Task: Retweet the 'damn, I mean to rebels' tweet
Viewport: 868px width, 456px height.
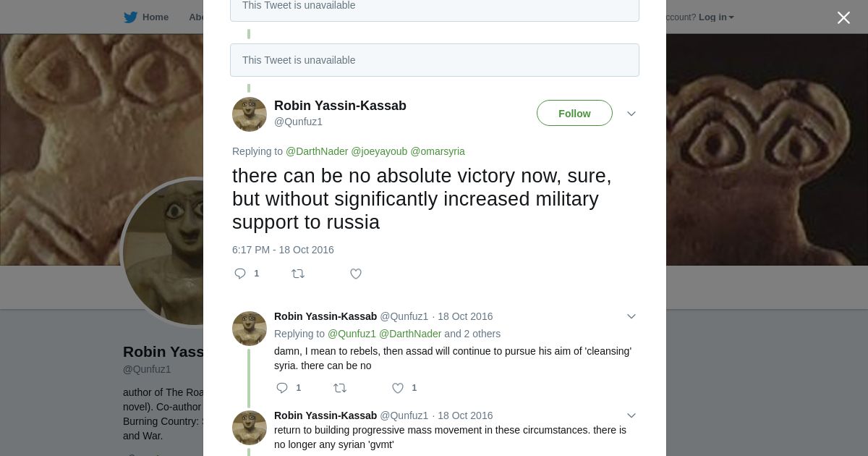Action: [x=339, y=388]
